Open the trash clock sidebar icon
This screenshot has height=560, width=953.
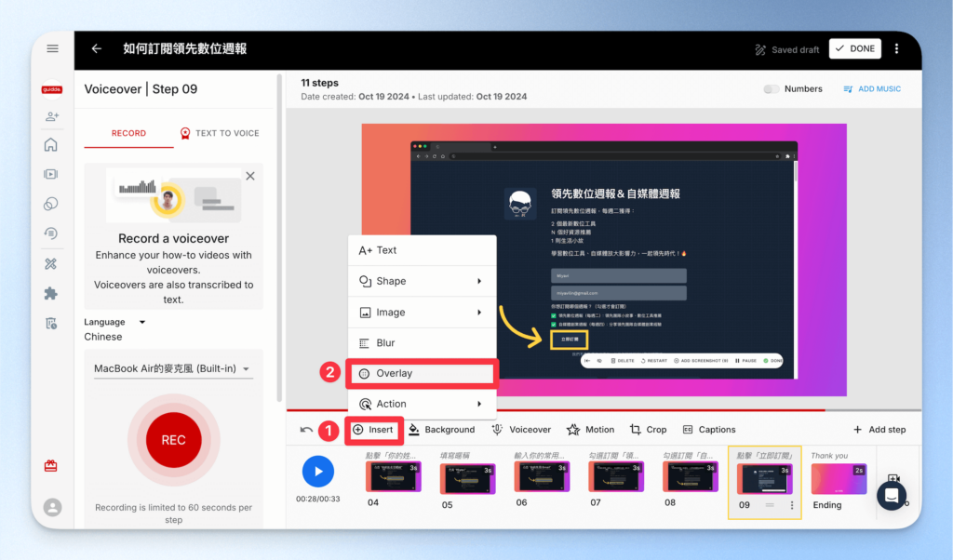click(51, 323)
